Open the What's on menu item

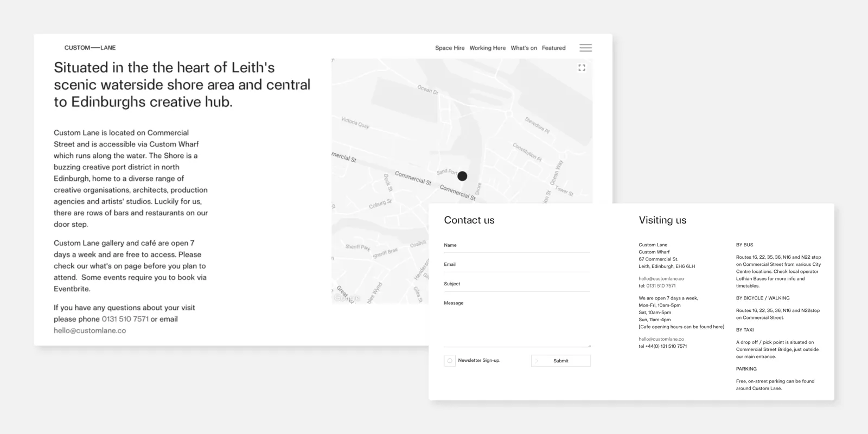524,48
